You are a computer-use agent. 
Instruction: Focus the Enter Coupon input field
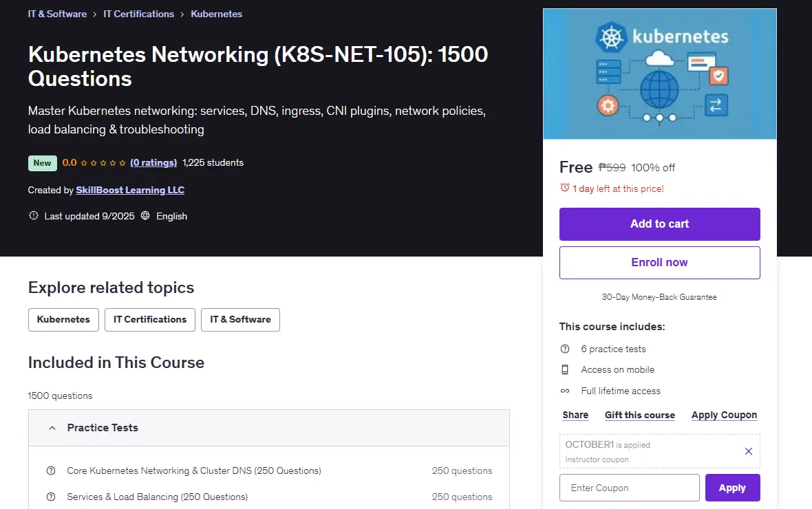[x=629, y=488]
